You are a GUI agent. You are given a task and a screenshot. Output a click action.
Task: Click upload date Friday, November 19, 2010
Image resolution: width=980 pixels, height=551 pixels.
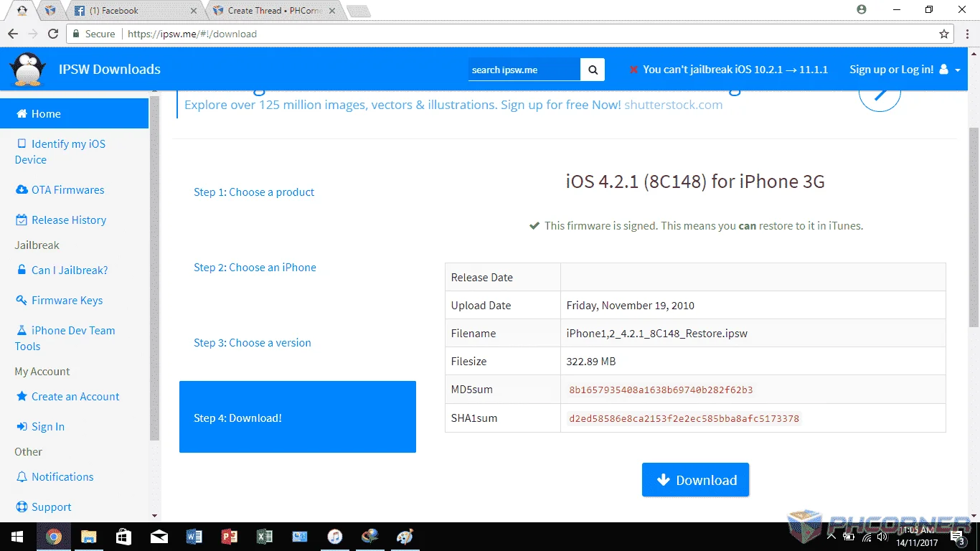tap(631, 306)
